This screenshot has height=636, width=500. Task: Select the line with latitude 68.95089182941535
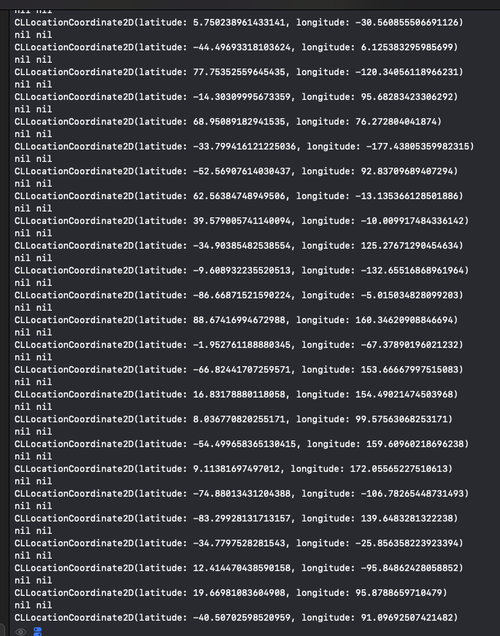[x=228, y=121]
